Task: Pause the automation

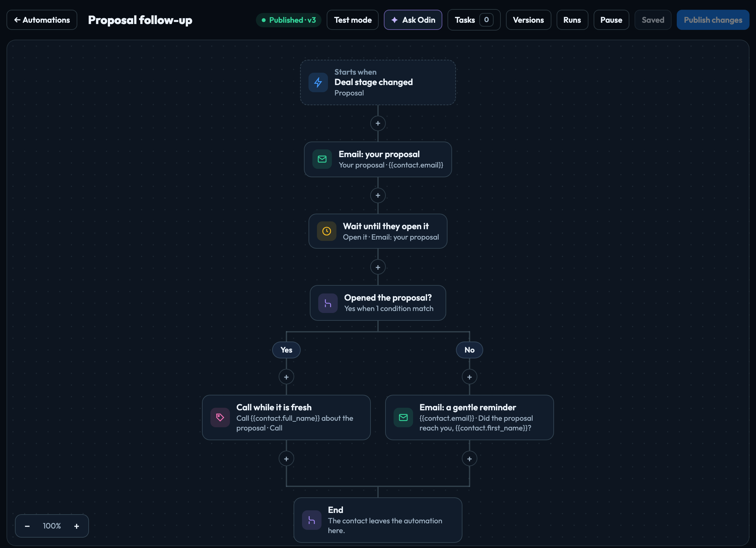Action: [611, 20]
